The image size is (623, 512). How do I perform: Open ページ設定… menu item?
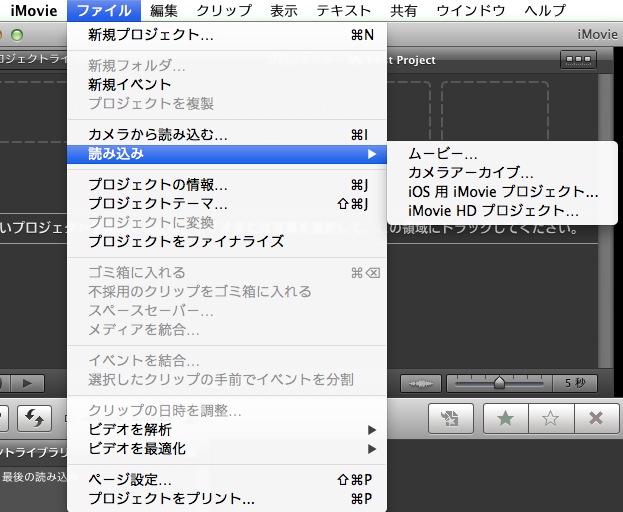coord(227,479)
